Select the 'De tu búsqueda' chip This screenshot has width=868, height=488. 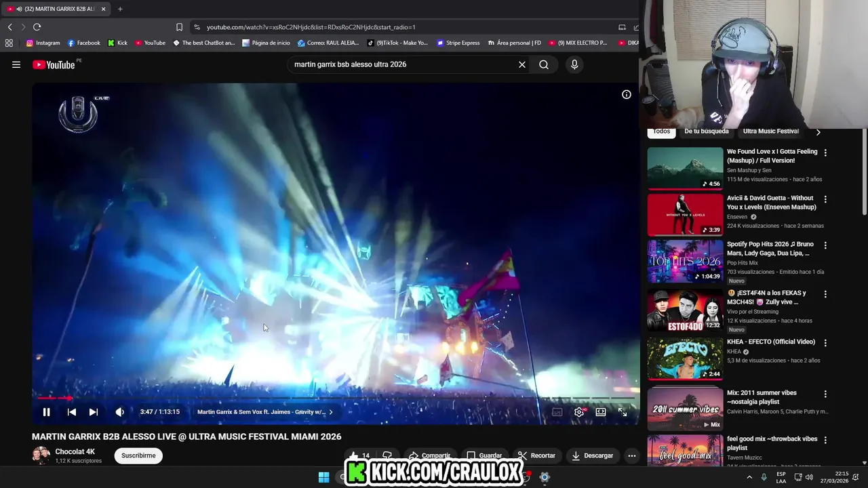(x=707, y=131)
